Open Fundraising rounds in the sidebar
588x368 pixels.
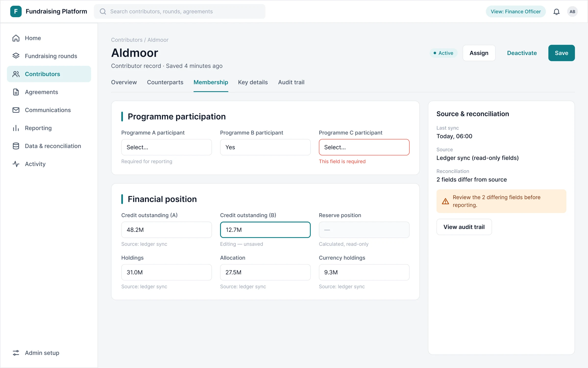click(49, 56)
